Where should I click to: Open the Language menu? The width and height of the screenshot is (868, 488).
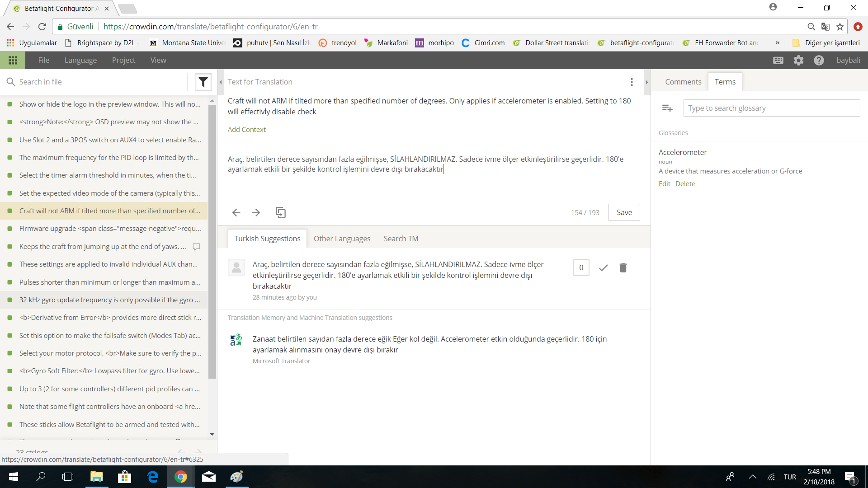80,60
